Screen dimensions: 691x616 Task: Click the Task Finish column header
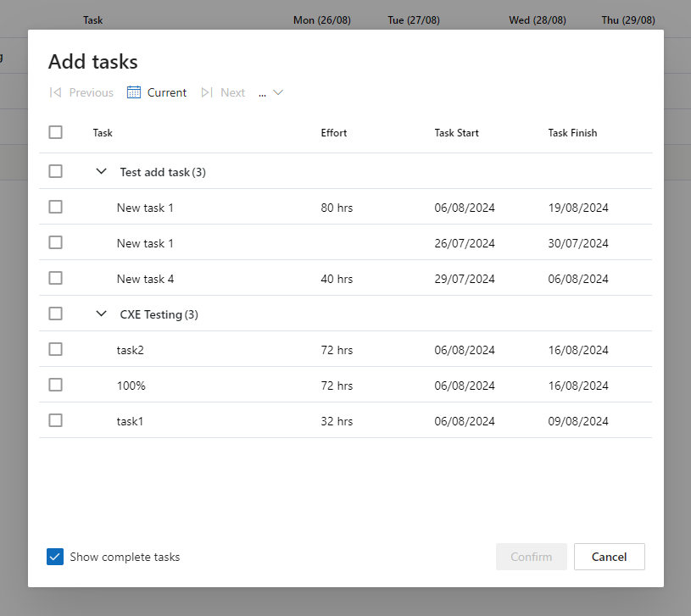pyautogui.click(x=572, y=133)
